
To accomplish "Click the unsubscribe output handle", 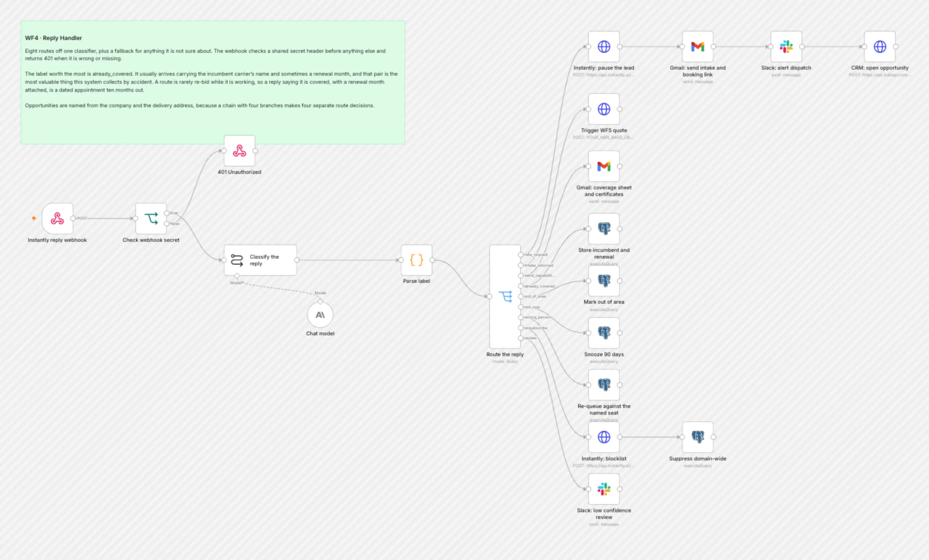I will (x=521, y=328).
